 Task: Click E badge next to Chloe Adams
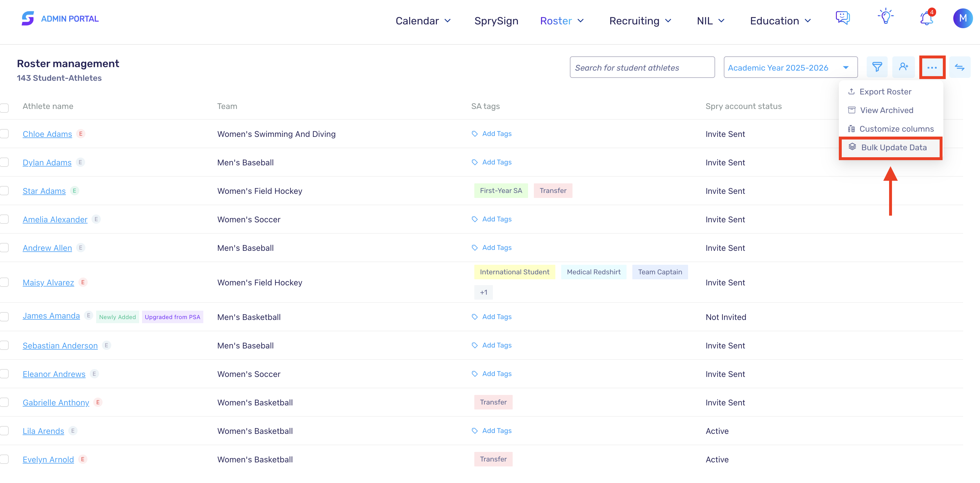81,134
